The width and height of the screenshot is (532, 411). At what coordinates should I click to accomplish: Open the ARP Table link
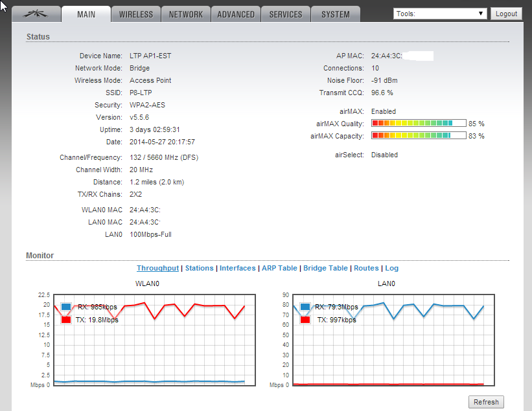tap(279, 268)
